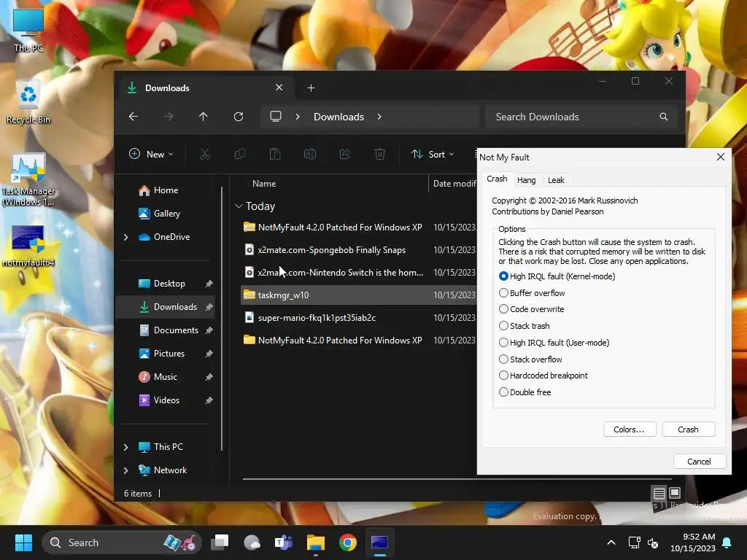This screenshot has height=560, width=747.
Task: Select the taskmgr_w10 file
Action: point(359,295)
